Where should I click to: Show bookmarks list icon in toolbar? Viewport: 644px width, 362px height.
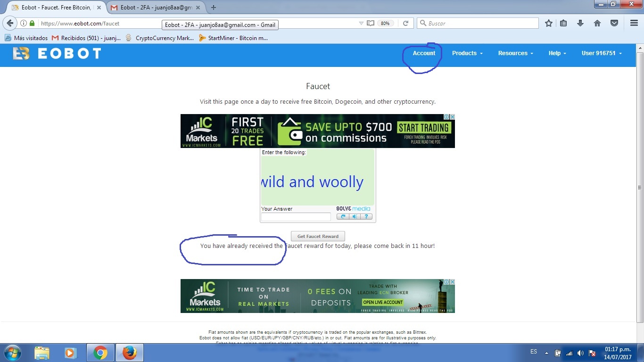[563, 23]
